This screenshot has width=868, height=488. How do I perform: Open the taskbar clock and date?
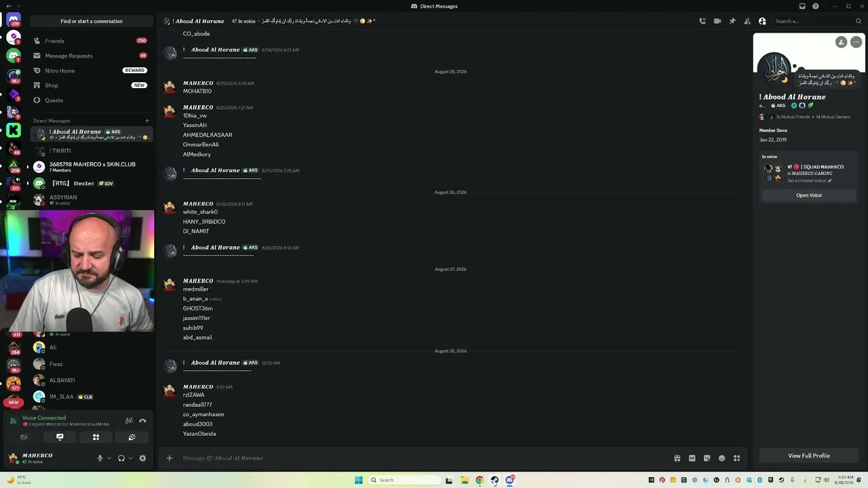point(846,480)
